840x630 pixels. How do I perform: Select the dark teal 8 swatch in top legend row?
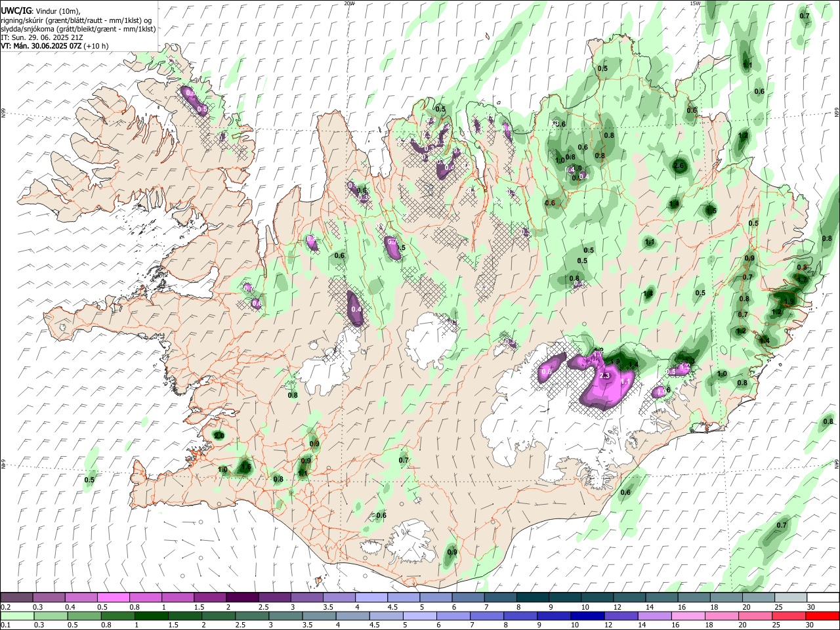[x=533, y=597]
